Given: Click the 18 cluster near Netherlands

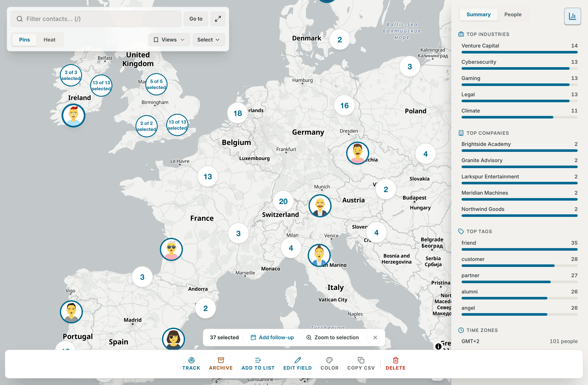Looking at the screenshot, I should 238,113.
